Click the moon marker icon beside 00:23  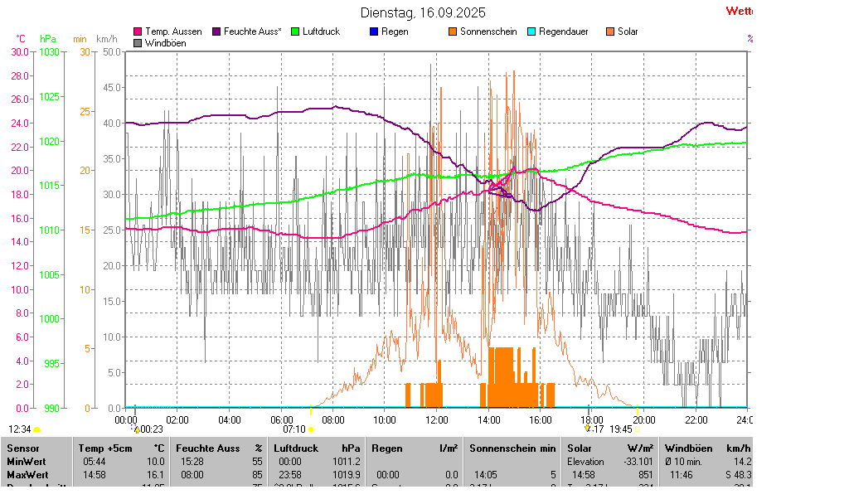click(x=136, y=429)
